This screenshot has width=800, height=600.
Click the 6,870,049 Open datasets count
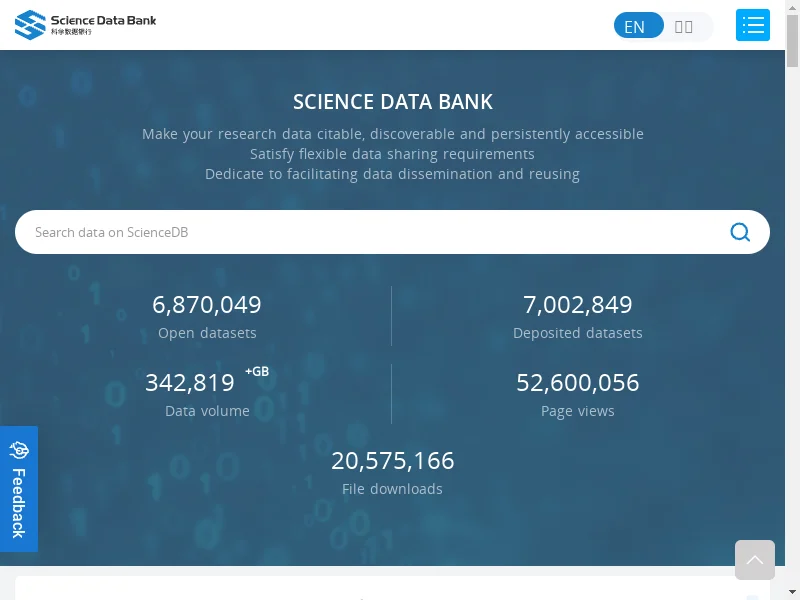[x=207, y=305]
